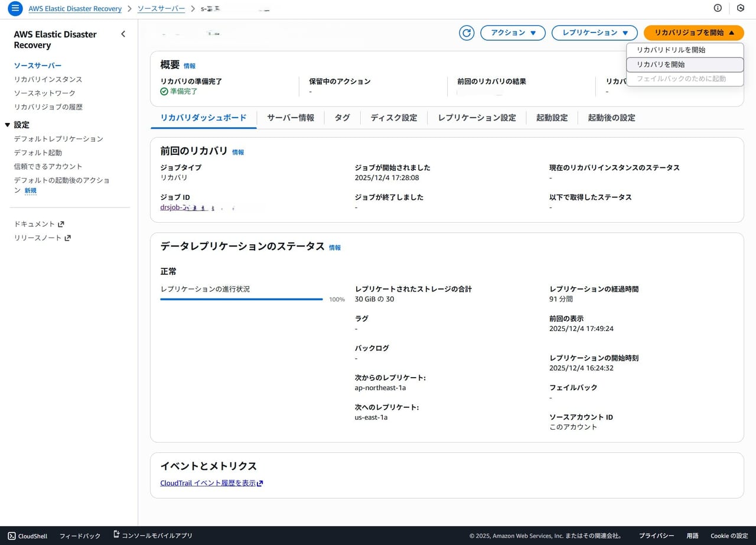Click the info circle icon in header
Screen dimensions: 756x545
click(x=718, y=8)
